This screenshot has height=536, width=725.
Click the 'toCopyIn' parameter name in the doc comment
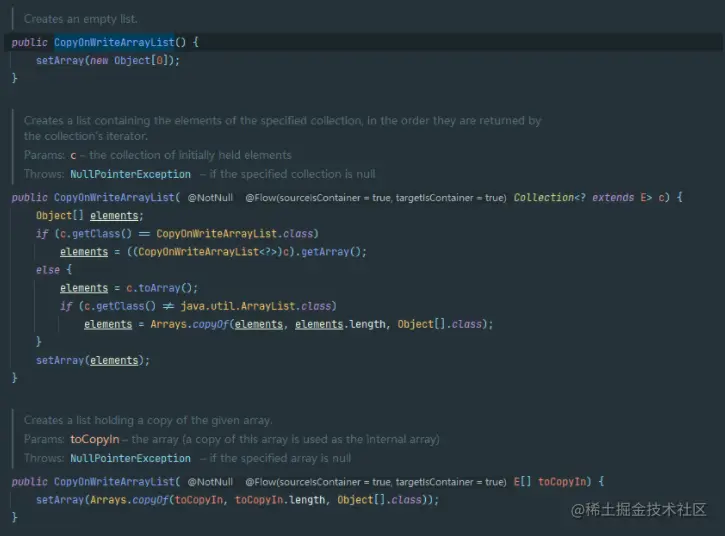95,439
